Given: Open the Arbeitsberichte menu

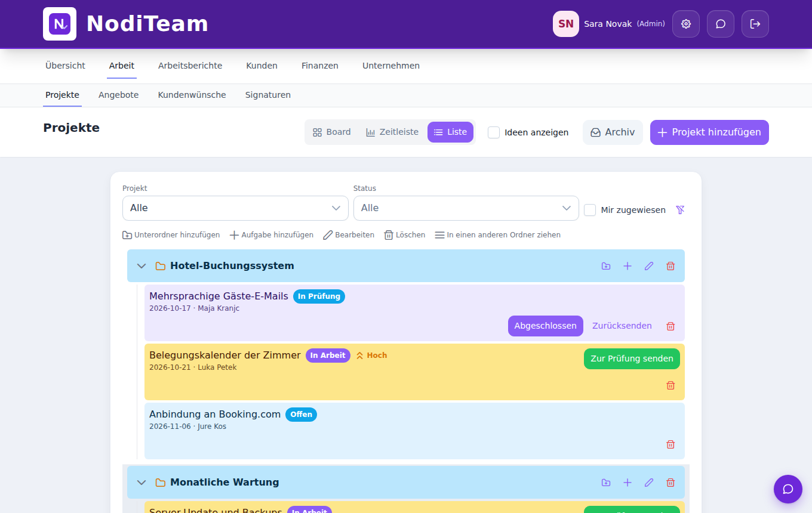Looking at the screenshot, I should tap(190, 66).
